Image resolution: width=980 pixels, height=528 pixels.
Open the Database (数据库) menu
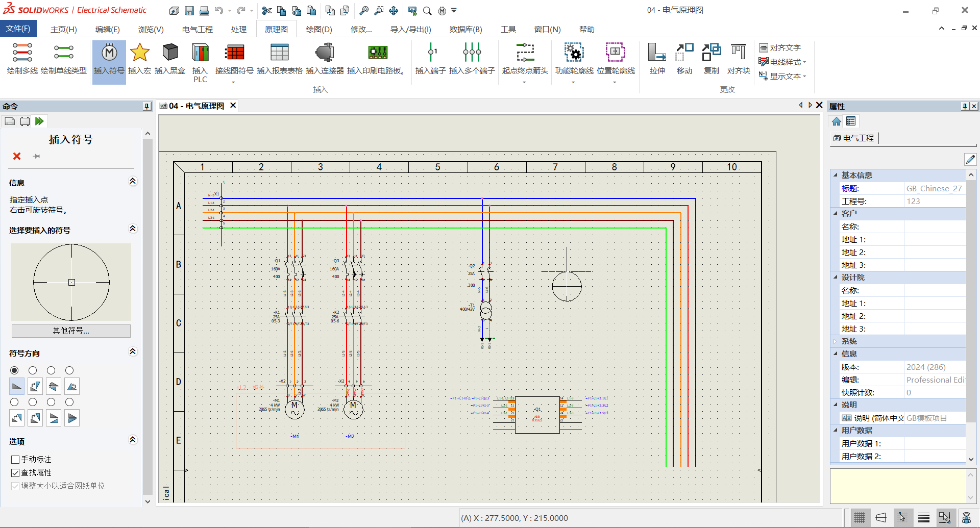pyautogui.click(x=465, y=29)
